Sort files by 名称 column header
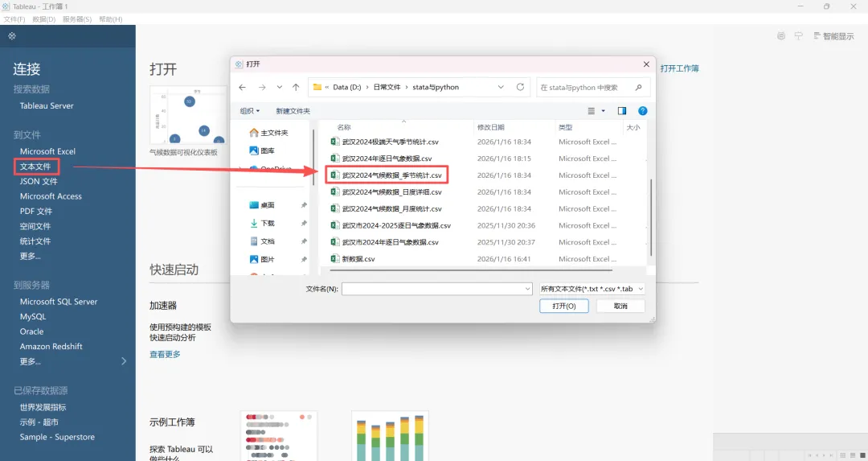This screenshot has width=868, height=461. (x=344, y=127)
